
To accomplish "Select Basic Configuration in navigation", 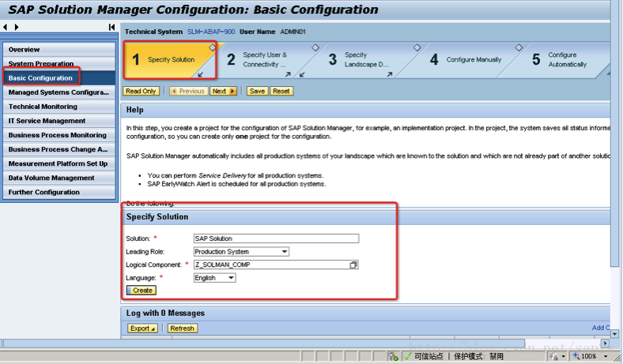I will click(x=59, y=78).
